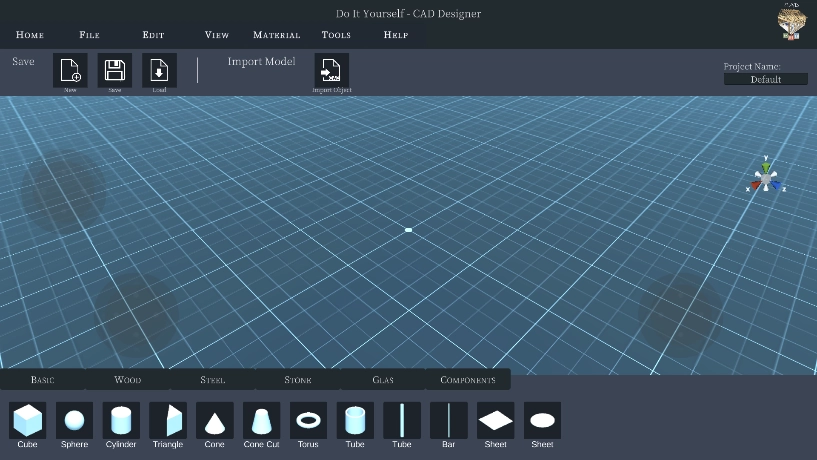Viewport: 817px width, 460px height.
Task: Click the Load project icon
Action: [159, 70]
